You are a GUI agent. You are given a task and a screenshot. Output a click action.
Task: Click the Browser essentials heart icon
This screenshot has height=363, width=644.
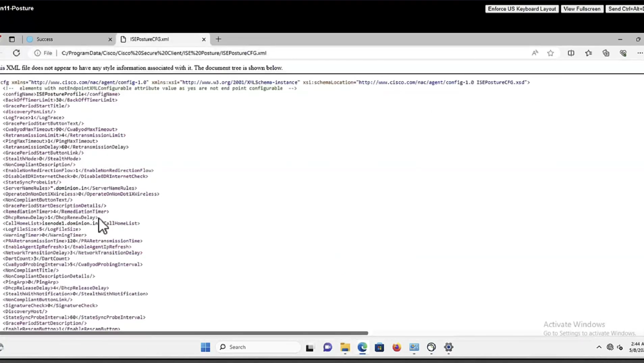point(623,53)
